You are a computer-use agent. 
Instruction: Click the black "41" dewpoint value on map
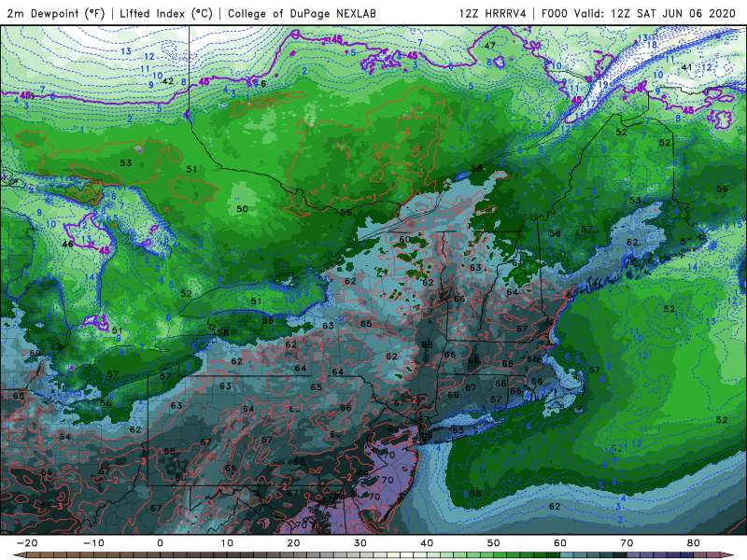(x=686, y=67)
